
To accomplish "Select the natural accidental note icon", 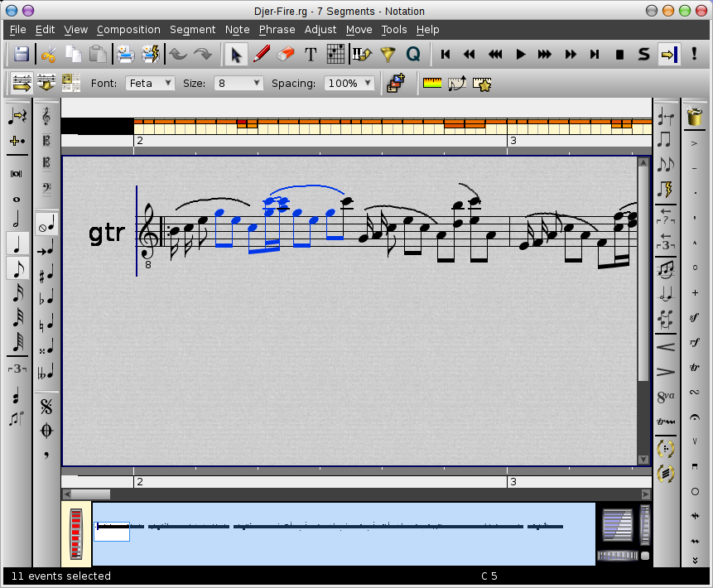I will click(x=46, y=322).
